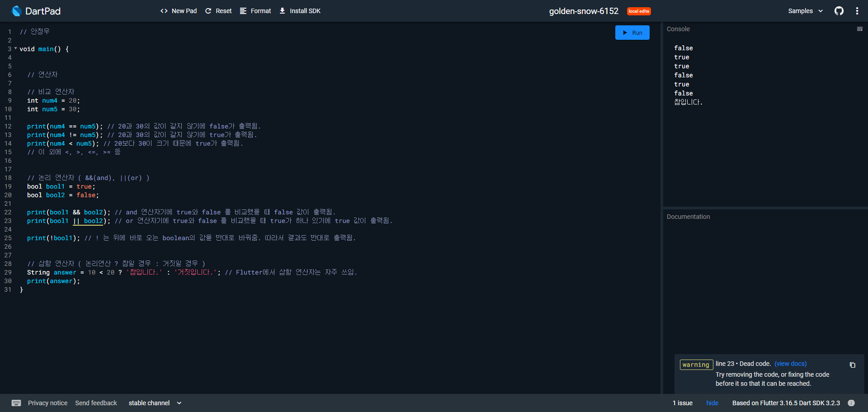Click line number 23 in gutter
This screenshot has height=412, width=868.
coord(8,221)
